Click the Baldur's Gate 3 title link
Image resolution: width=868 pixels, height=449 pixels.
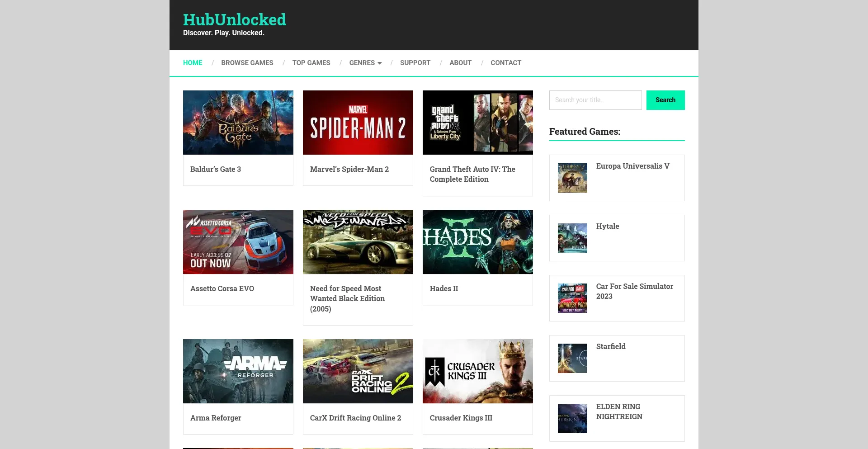[x=216, y=169]
